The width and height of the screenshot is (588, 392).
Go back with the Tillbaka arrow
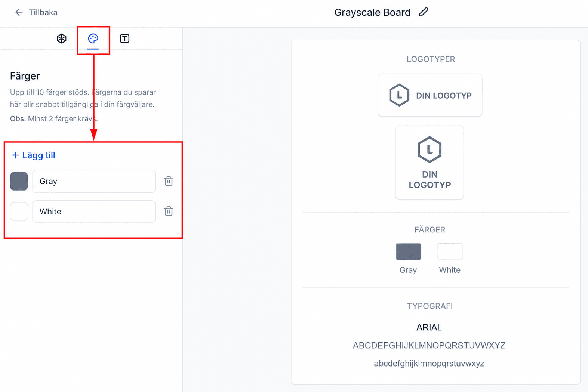(19, 12)
